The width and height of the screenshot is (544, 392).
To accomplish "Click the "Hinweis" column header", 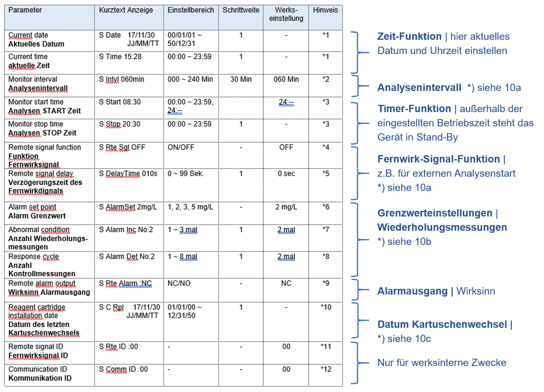I will point(325,10).
